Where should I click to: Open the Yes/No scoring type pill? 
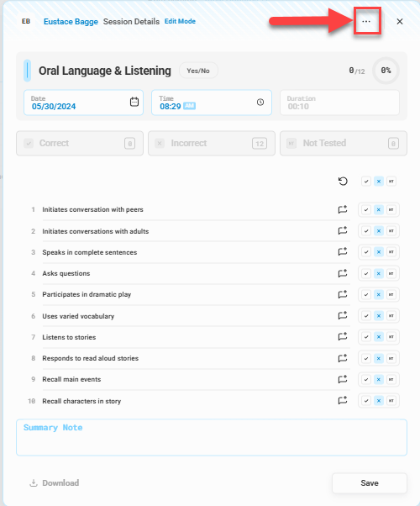(198, 71)
